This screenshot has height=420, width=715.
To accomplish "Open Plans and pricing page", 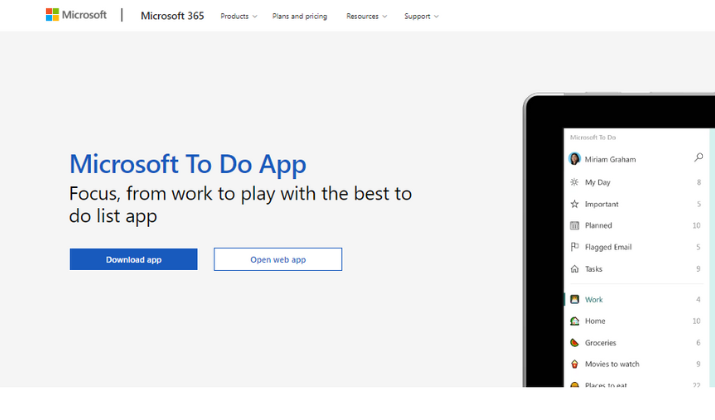I will point(300,16).
